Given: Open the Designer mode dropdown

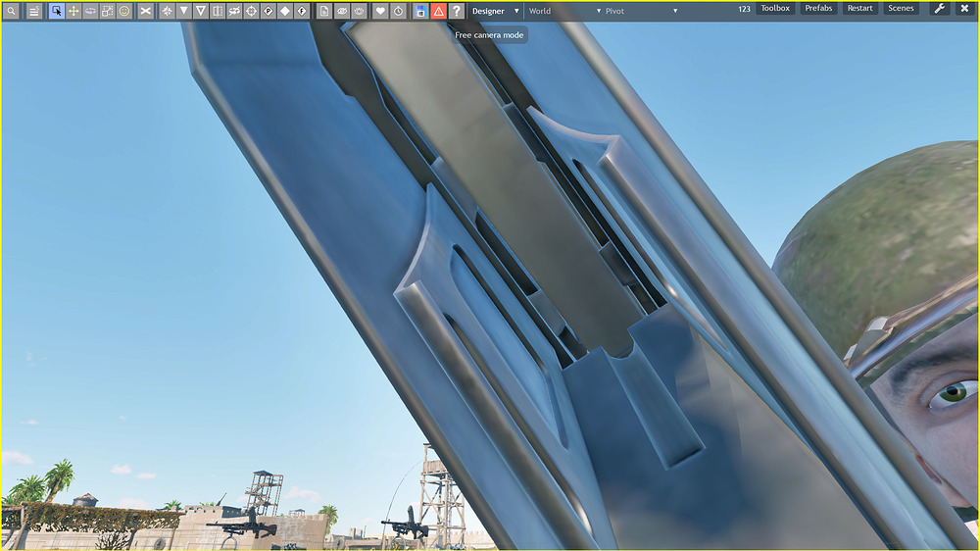Looking at the screenshot, I should click(x=495, y=11).
